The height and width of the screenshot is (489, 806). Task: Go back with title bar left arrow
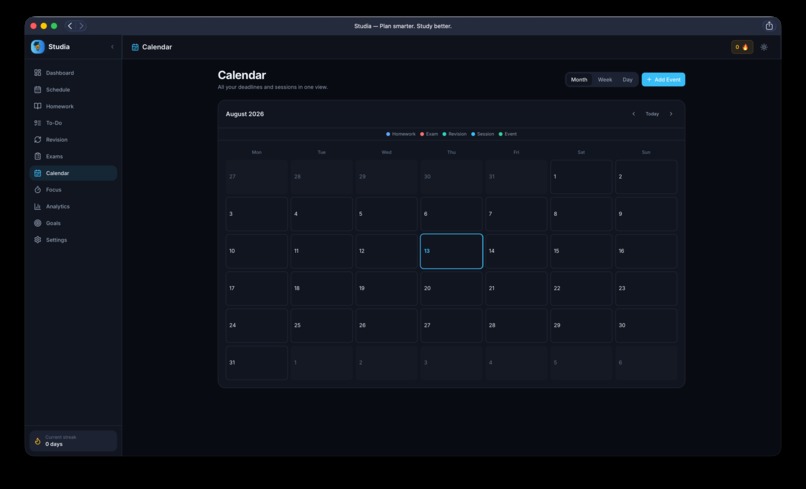click(x=70, y=26)
